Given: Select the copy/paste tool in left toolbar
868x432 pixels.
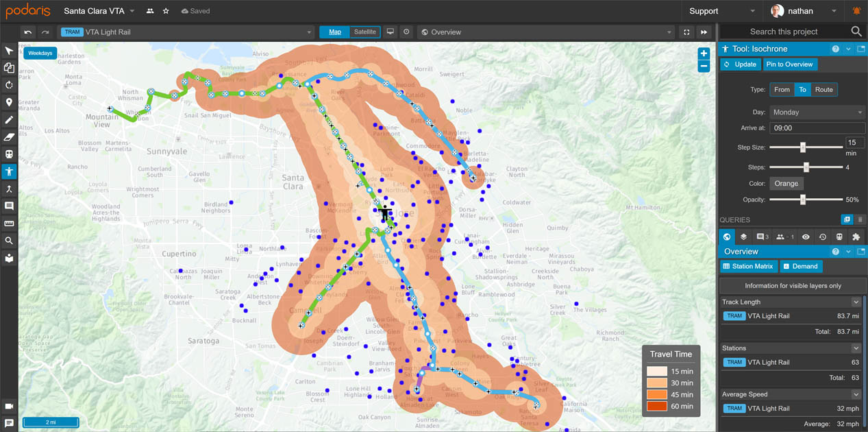Looking at the screenshot, I should pyautogui.click(x=9, y=68).
